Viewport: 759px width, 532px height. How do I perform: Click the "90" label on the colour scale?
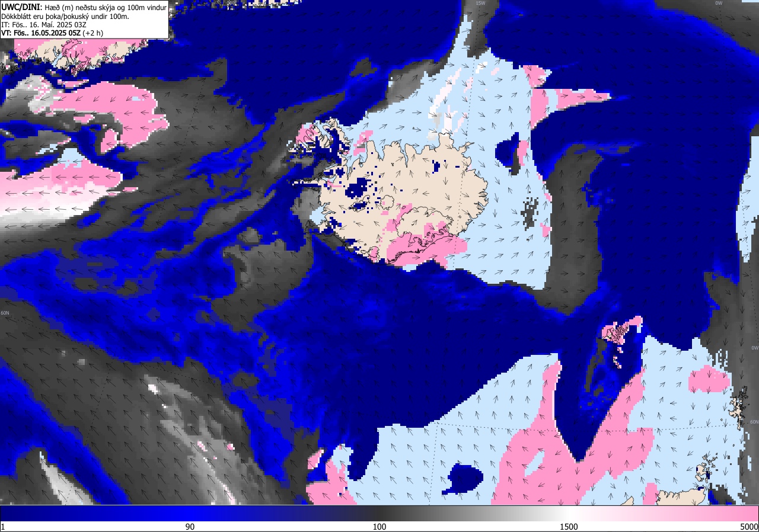190,527
